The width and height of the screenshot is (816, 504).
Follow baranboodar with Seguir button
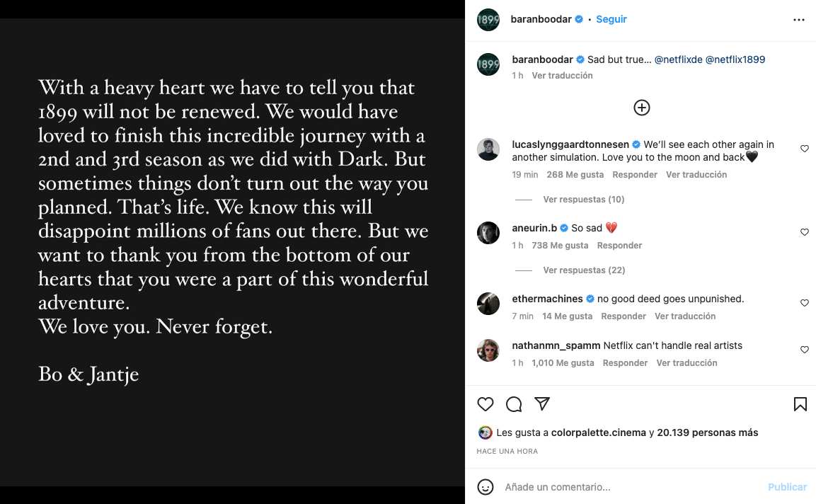pos(611,20)
